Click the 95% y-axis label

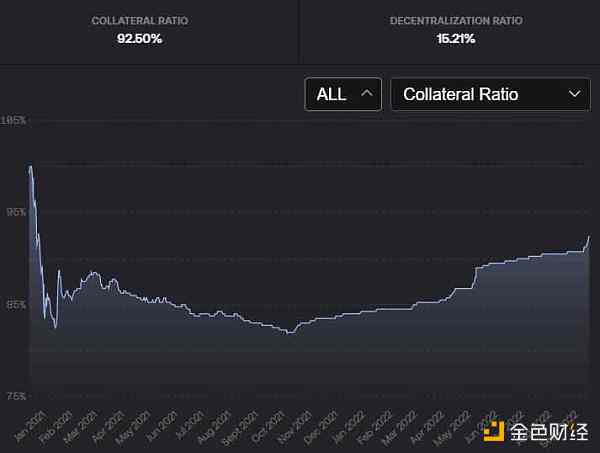pyautogui.click(x=14, y=212)
